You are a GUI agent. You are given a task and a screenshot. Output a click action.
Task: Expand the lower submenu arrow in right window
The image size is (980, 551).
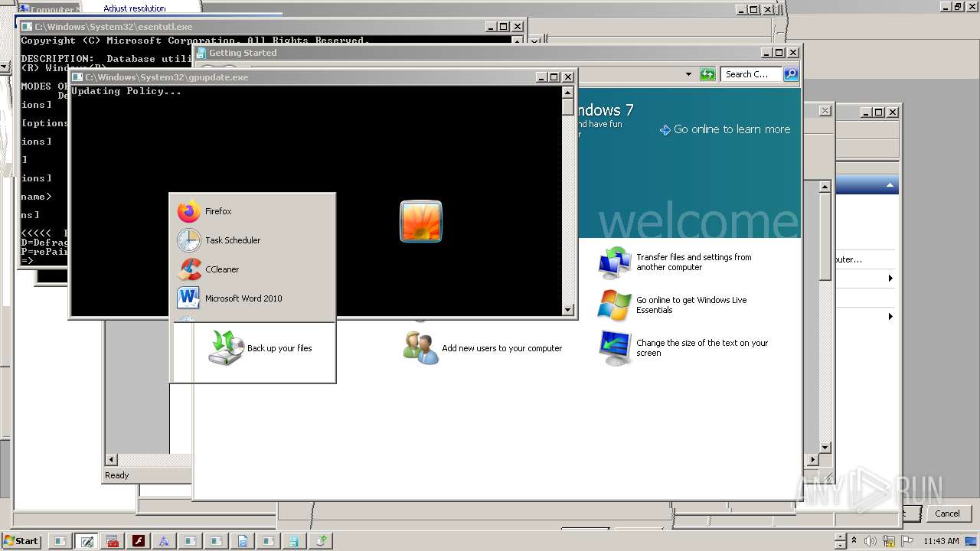(890, 316)
